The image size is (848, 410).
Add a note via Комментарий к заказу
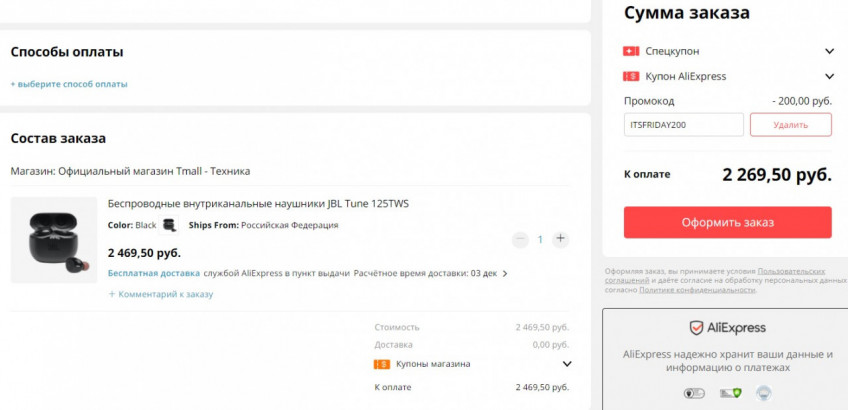pyautogui.click(x=161, y=294)
